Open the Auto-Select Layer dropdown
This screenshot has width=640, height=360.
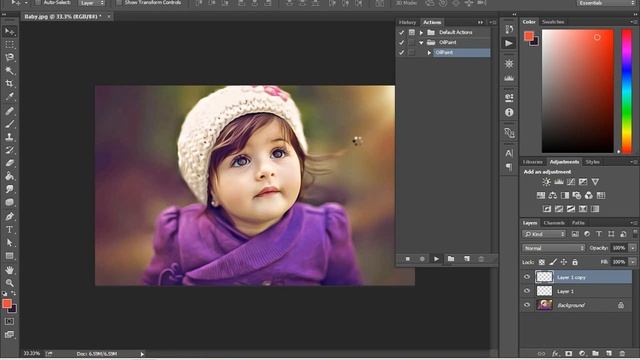tap(91, 3)
